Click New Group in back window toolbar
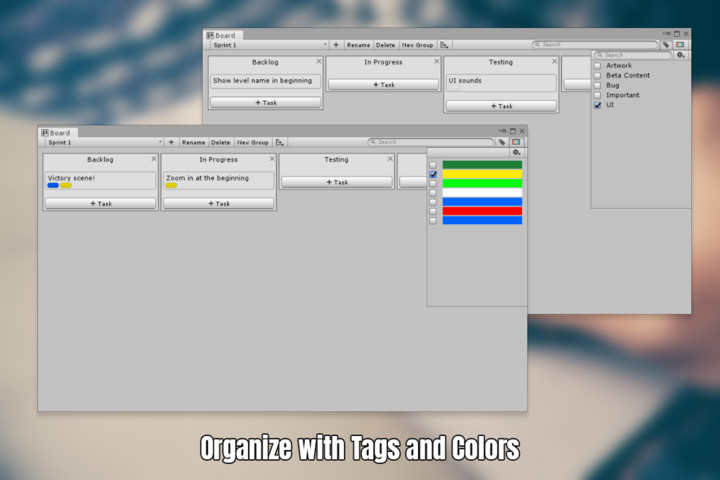Image resolution: width=720 pixels, height=480 pixels. tap(418, 45)
